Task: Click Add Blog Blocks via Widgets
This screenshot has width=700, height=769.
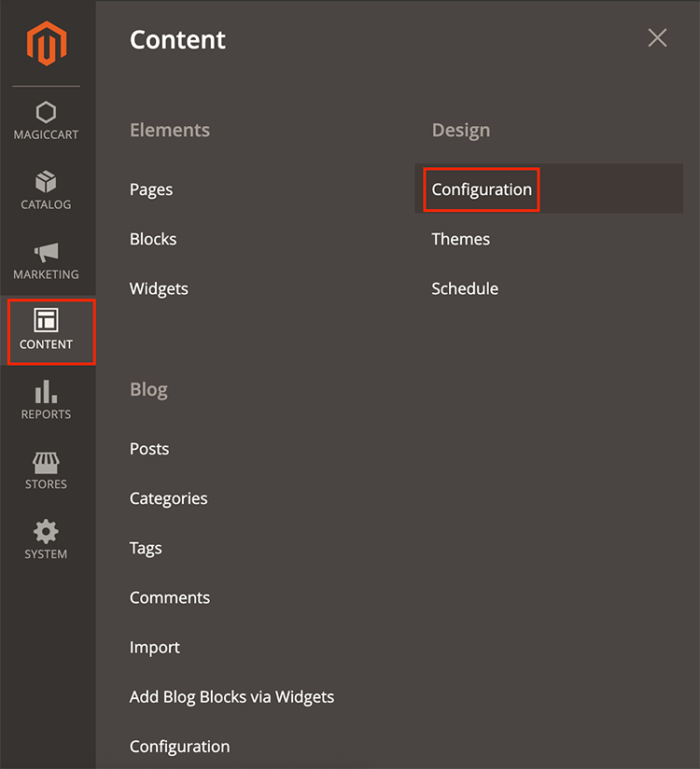Action: click(x=231, y=696)
